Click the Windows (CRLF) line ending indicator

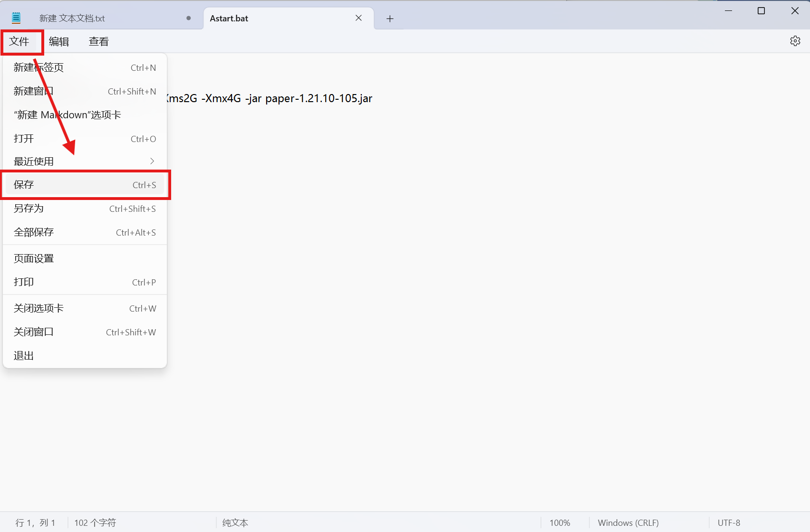pos(628,522)
